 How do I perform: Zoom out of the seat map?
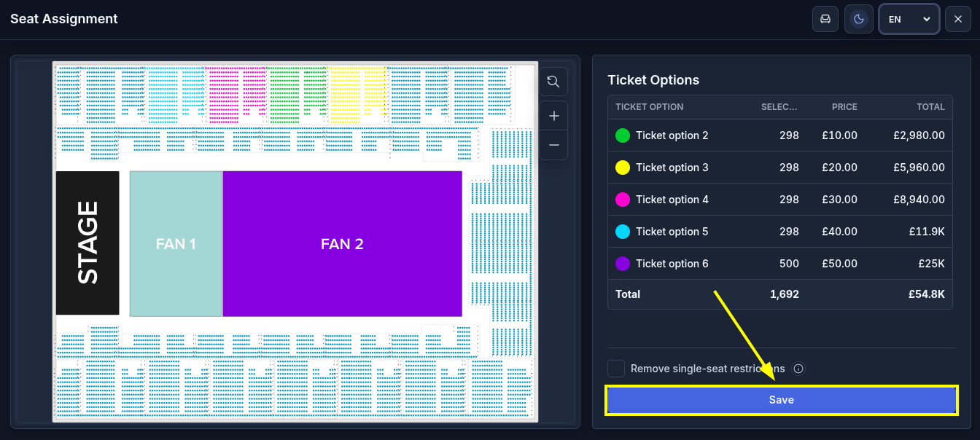click(553, 145)
